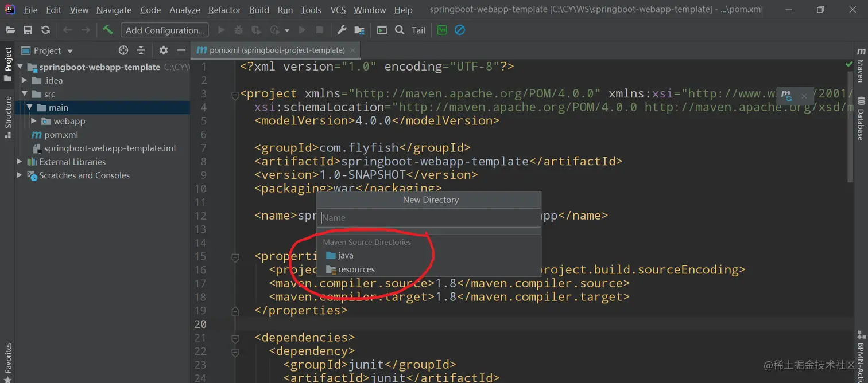The image size is (868, 383).
Task: Click the Search Everywhere magnifier icon
Action: 400,30
